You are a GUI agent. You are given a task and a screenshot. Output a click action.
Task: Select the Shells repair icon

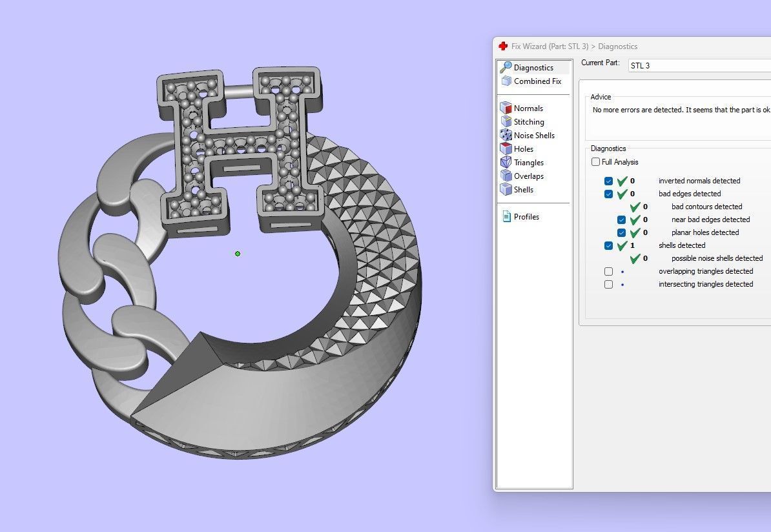point(506,189)
